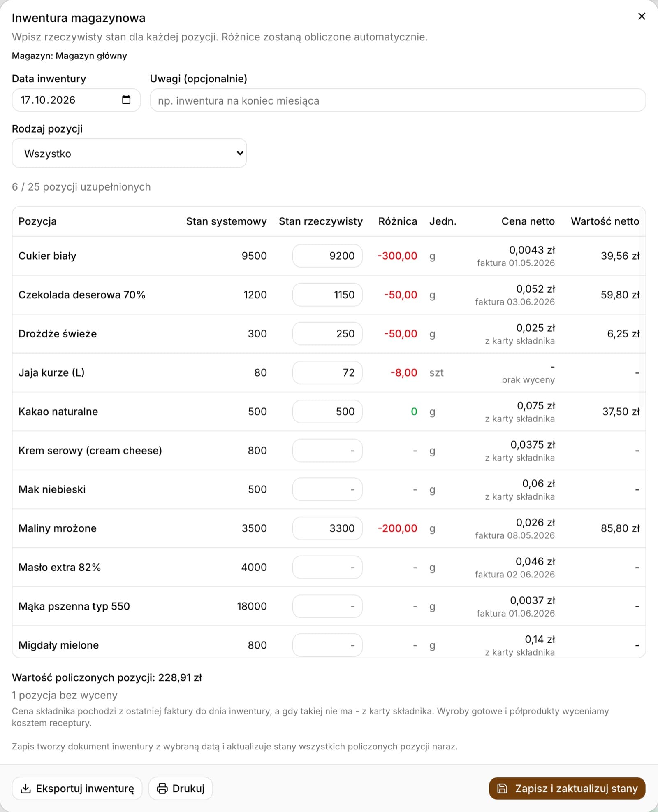Click '6 / 25 pozycji uzupełnionych' counter
This screenshot has width=658, height=812.
tap(81, 187)
